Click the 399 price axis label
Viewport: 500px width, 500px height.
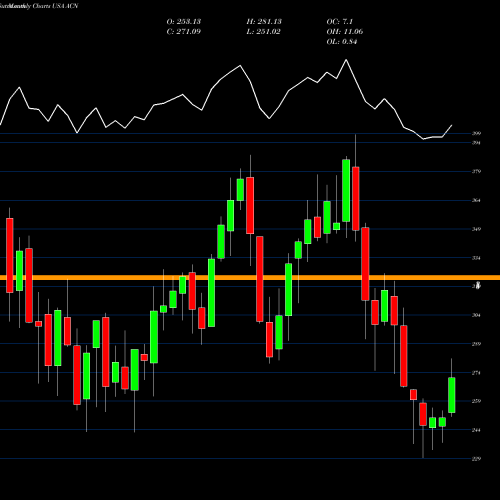(476, 133)
